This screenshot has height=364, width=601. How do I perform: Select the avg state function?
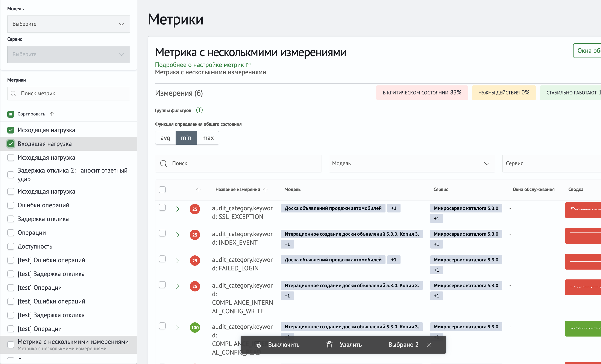pyautogui.click(x=165, y=138)
